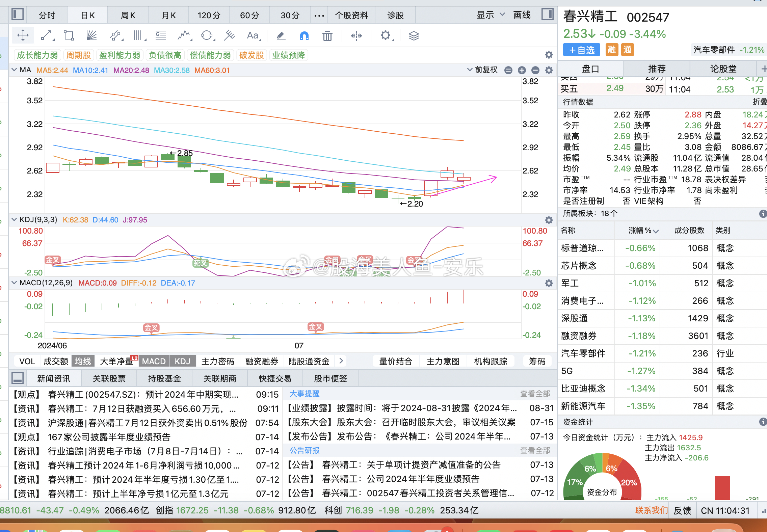Toggle the VOL indicator

[27, 361]
